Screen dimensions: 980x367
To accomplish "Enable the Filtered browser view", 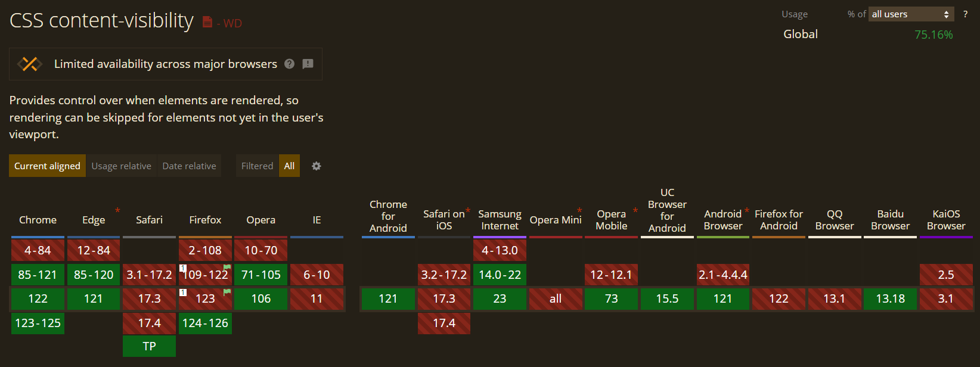I will click(x=257, y=166).
